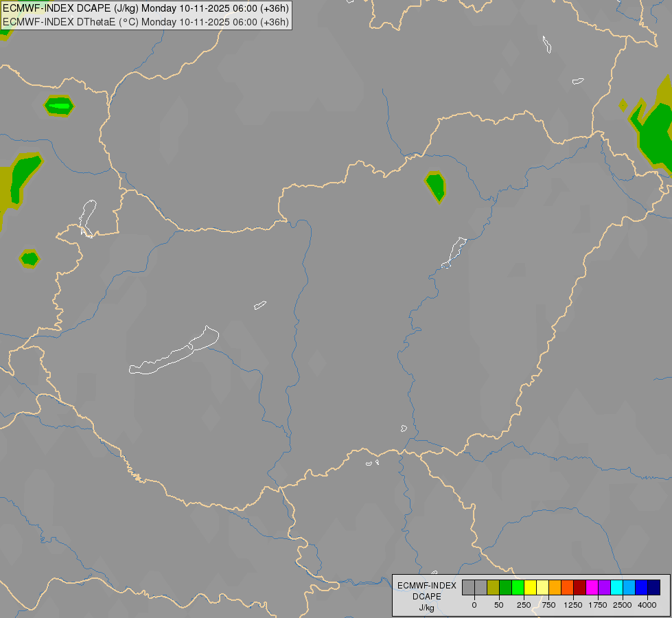Click the navy legend swatch
Viewport: 672px width, 618px height.
click(x=654, y=588)
